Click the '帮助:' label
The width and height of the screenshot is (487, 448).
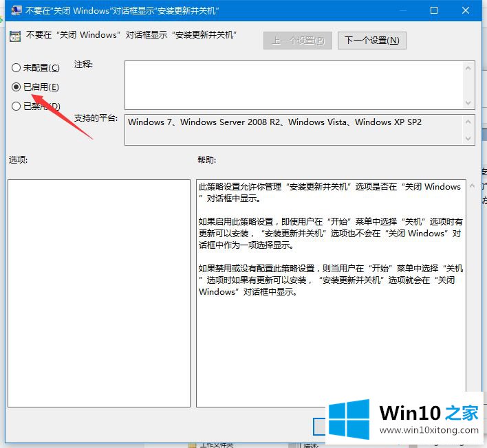point(207,160)
